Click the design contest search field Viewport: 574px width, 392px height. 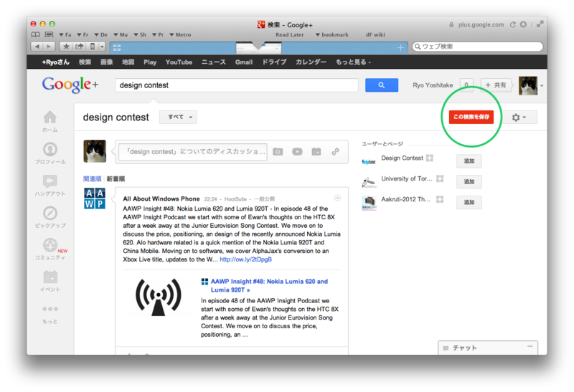pos(237,85)
